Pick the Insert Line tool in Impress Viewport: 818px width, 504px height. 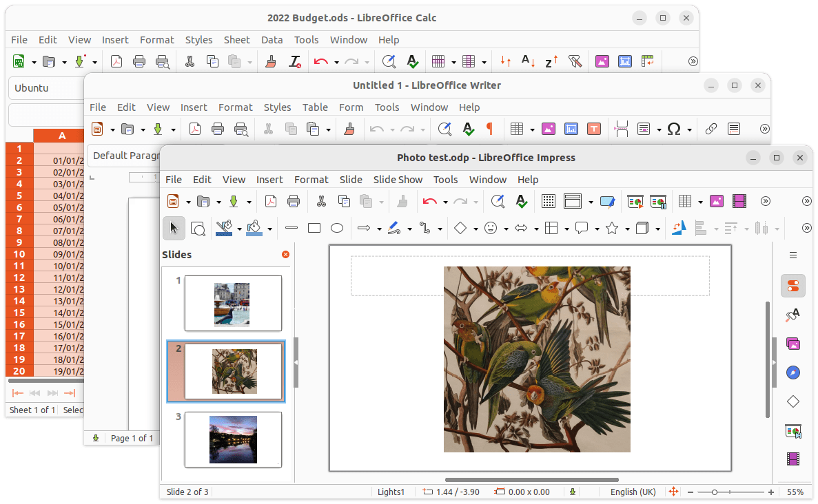(x=291, y=229)
